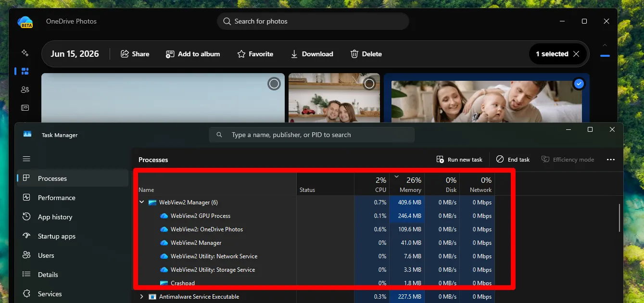644x303 pixels.
Task: Open the Services page
Action: (x=73, y=294)
